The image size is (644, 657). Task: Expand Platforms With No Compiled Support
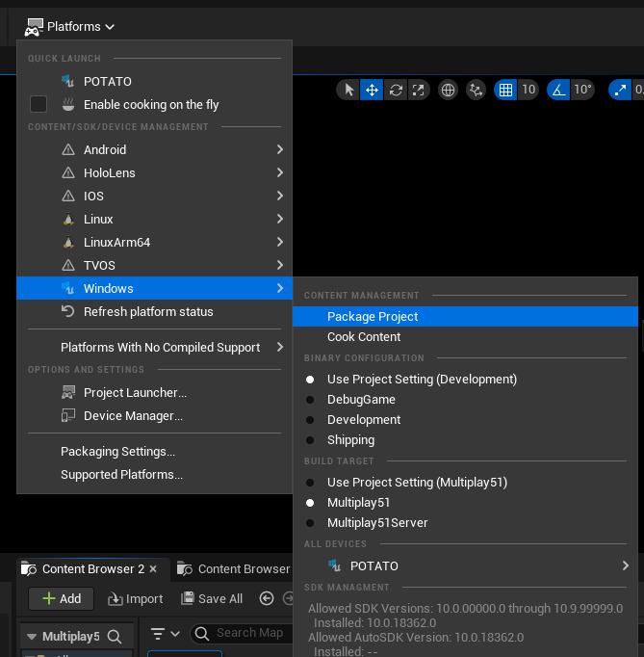(160, 348)
